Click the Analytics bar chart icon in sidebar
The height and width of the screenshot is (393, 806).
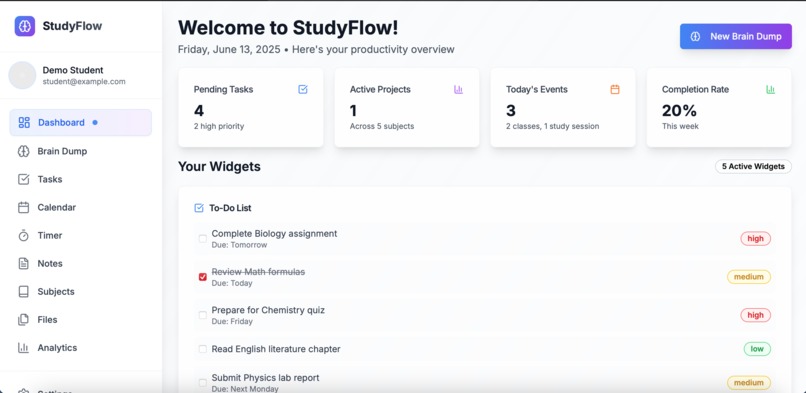coord(24,348)
